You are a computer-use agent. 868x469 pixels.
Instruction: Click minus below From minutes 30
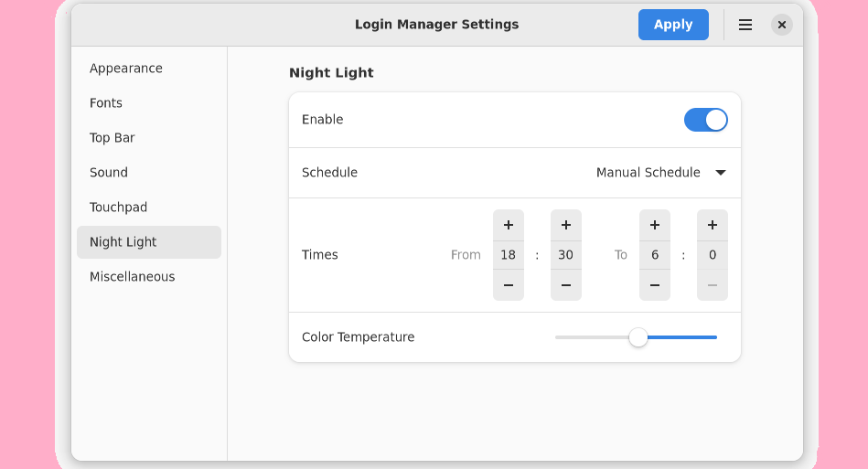565,285
